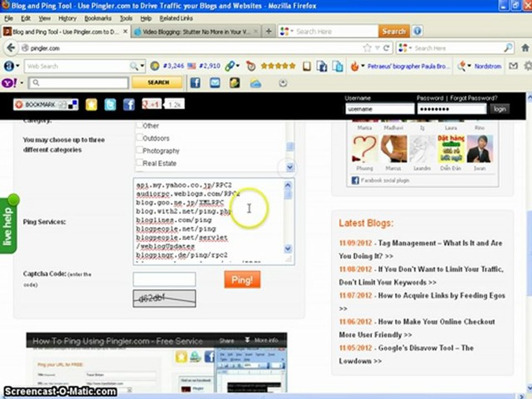Viewport: 532px width, 399px height.
Task: Open Yahoo toolbar settings gear icon
Action: [x=283, y=83]
